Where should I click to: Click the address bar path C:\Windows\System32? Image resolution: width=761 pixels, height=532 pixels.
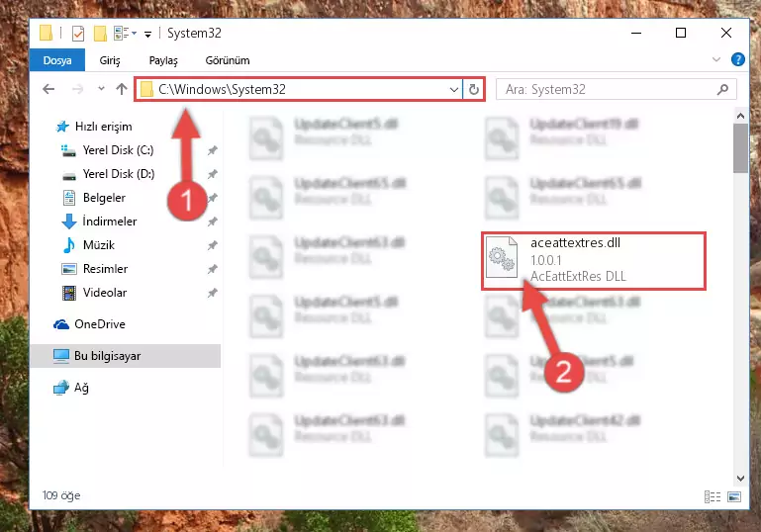[222, 89]
